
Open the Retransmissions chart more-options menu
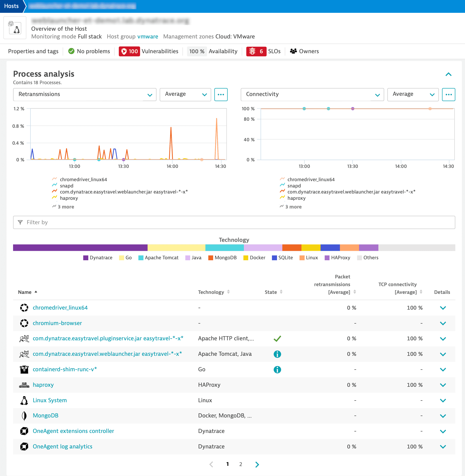(x=221, y=95)
